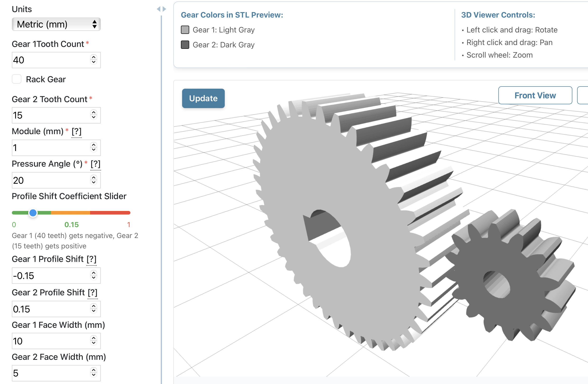Open Gear 1 Profile Shift help [?]
The width and height of the screenshot is (588, 384).
(92, 259)
